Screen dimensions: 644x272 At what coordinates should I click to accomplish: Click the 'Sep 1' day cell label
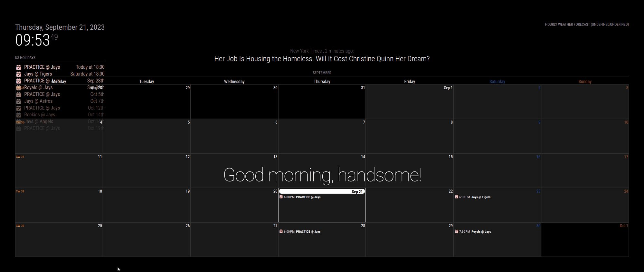(x=448, y=88)
